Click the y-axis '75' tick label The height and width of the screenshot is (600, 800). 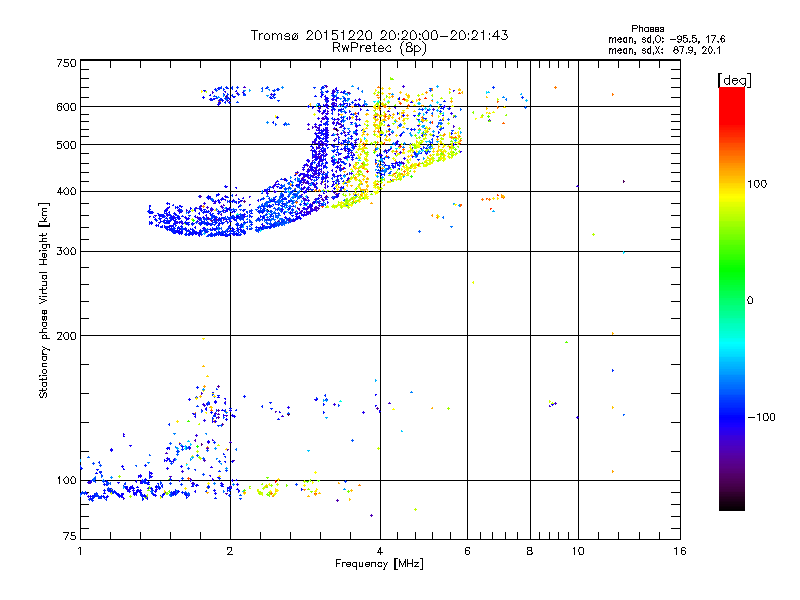pos(70,536)
